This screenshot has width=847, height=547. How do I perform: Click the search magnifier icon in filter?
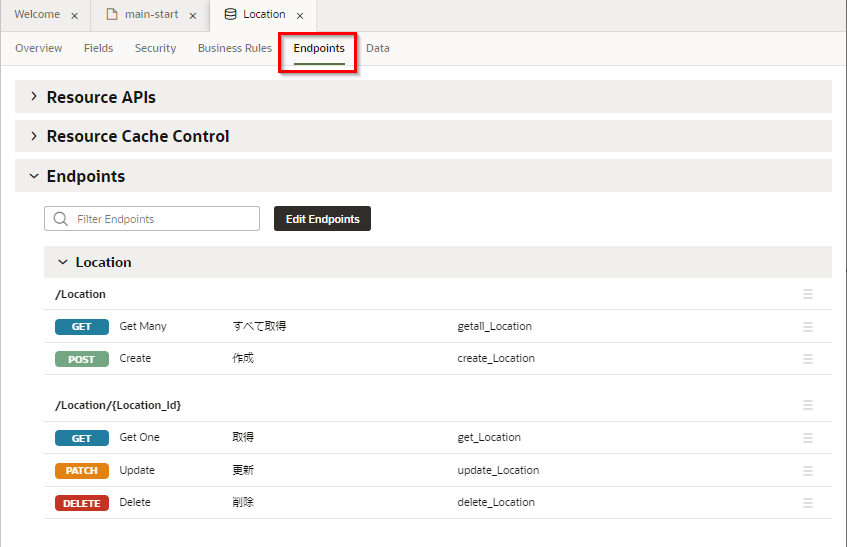coord(61,219)
